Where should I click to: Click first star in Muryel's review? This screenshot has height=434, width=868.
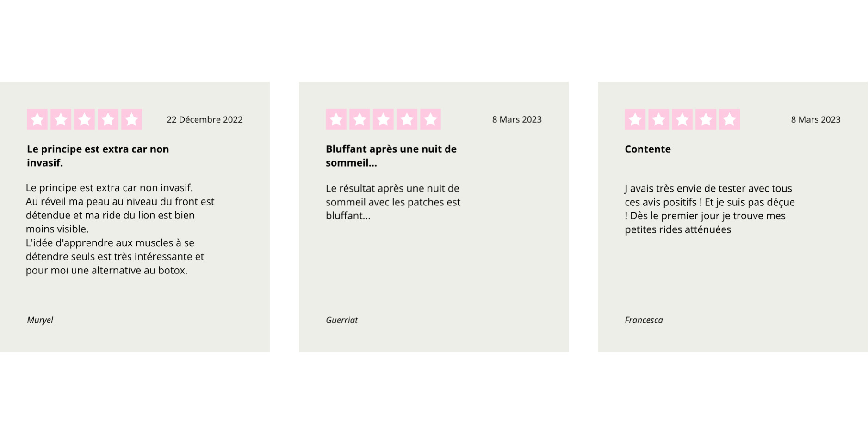(37, 119)
